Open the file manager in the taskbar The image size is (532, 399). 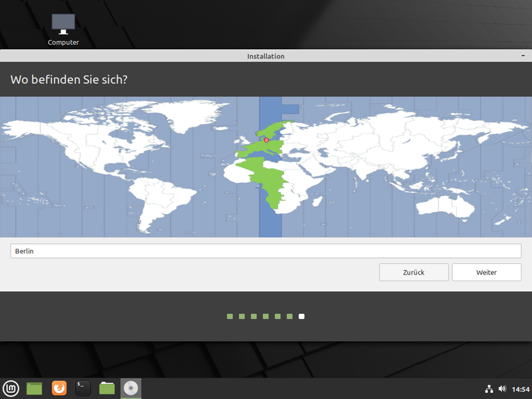pos(106,388)
